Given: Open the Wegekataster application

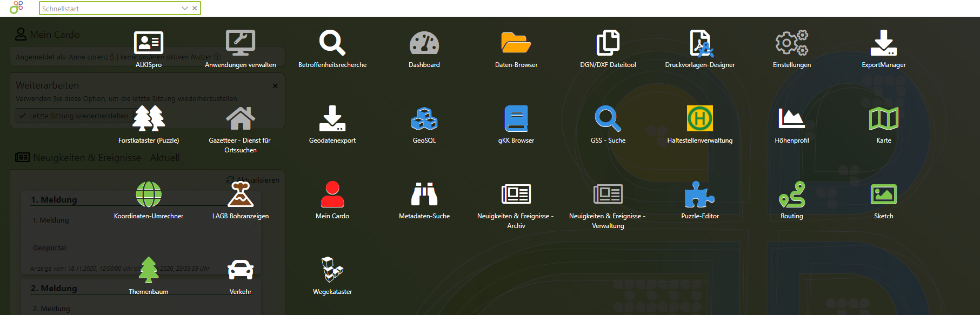Looking at the screenshot, I should pyautogui.click(x=332, y=270).
